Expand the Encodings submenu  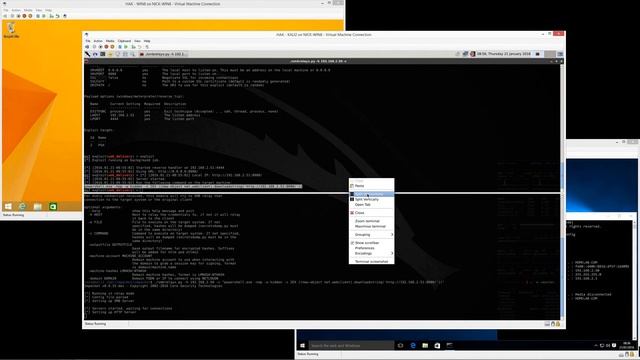[x=371, y=253]
